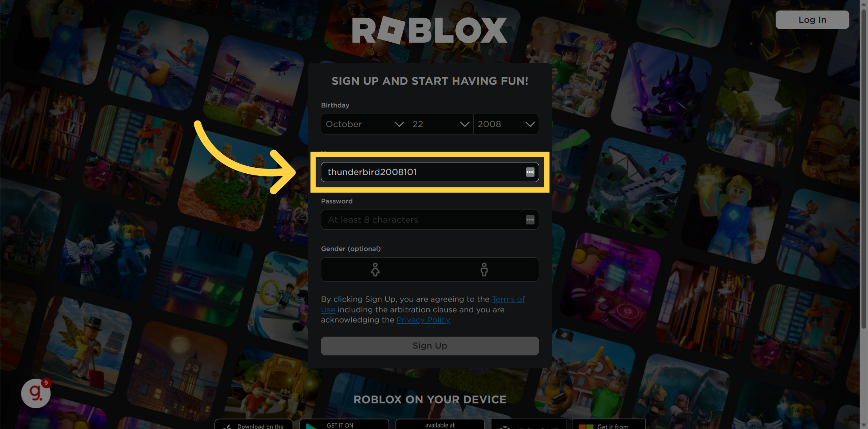The image size is (868, 429).
Task: Click the username field visibility icon
Action: 529,172
